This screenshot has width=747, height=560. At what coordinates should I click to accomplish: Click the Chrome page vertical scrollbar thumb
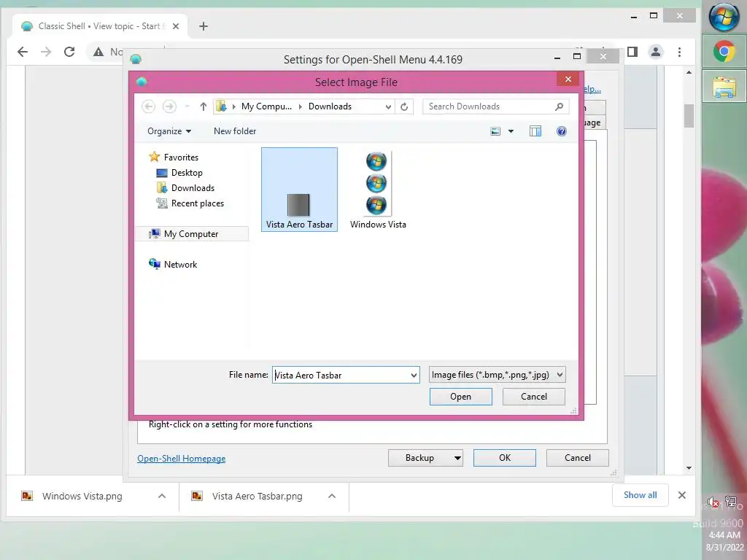click(x=689, y=116)
